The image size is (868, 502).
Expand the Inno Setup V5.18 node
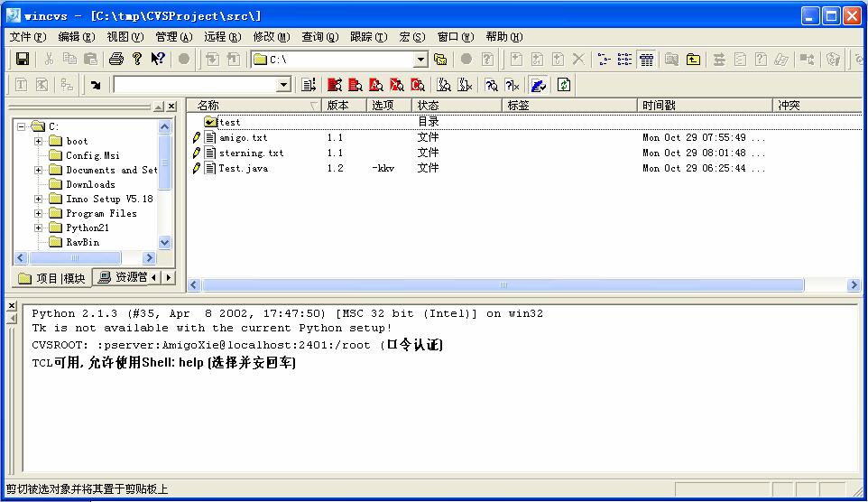tap(38, 199)
